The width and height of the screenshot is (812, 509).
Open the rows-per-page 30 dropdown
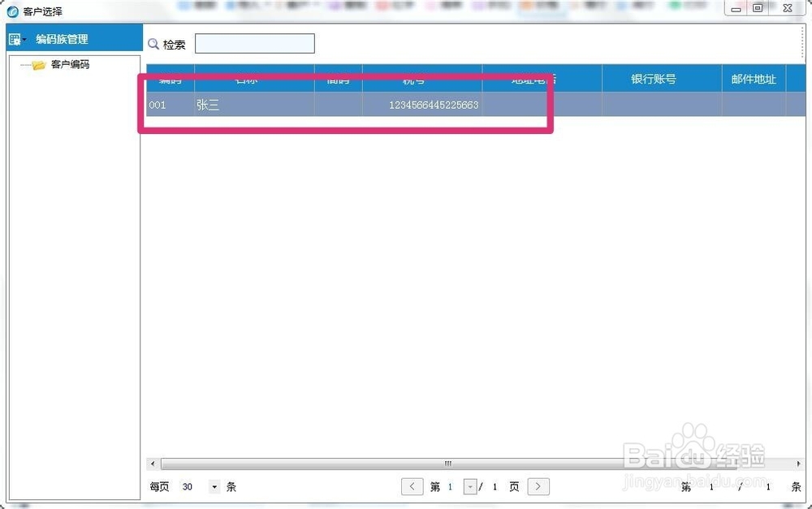coord(214,487)
